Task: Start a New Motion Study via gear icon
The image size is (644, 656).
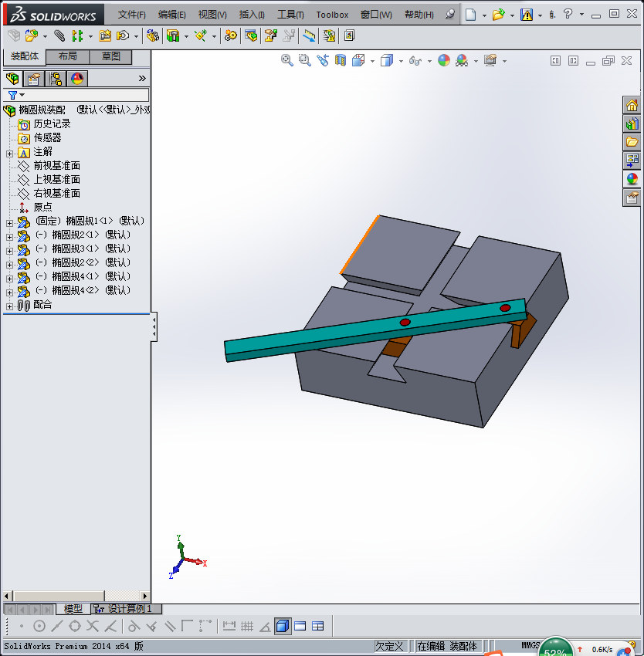Action: (230, 36)
